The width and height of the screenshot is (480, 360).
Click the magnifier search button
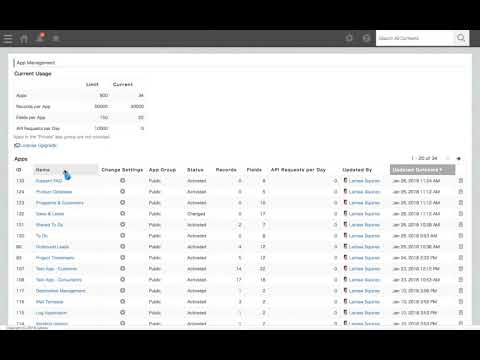(461, 38)
